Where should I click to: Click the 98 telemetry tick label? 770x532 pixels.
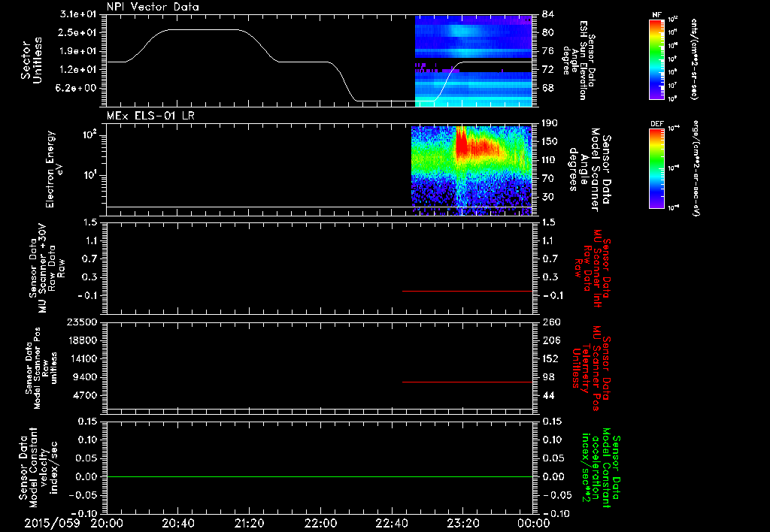coord(547,377)
